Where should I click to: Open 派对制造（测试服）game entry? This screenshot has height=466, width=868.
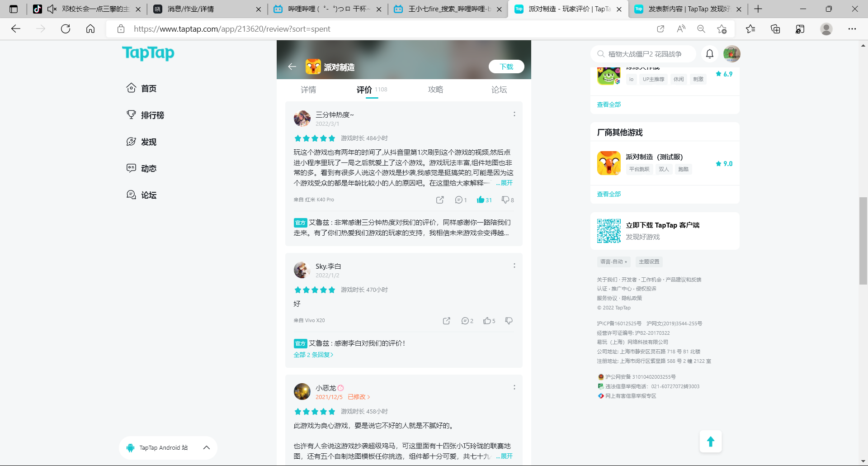tap(665, 163)
